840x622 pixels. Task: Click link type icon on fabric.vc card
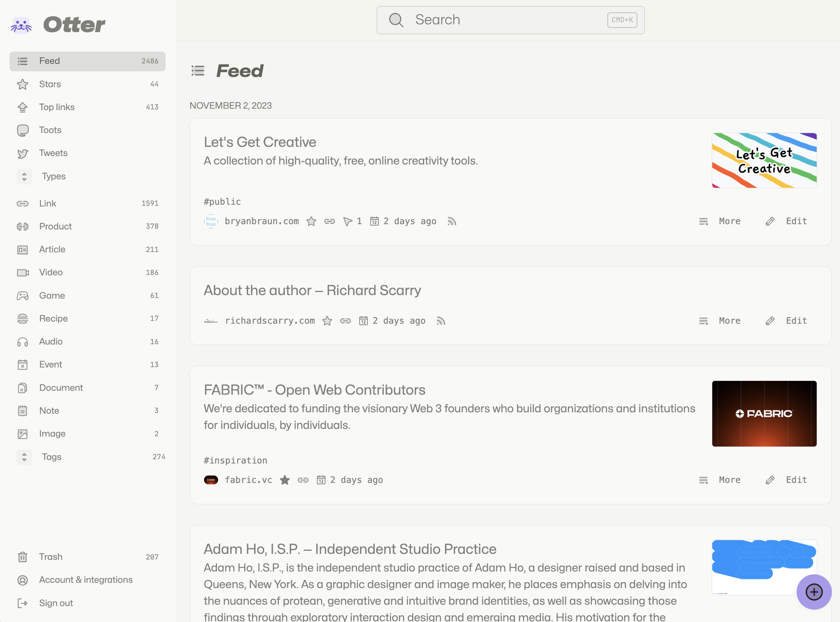(x=303, y=480)
